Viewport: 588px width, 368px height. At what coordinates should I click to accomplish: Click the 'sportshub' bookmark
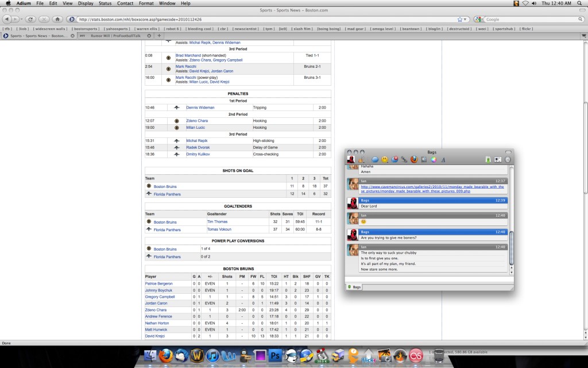pos(504,29)
